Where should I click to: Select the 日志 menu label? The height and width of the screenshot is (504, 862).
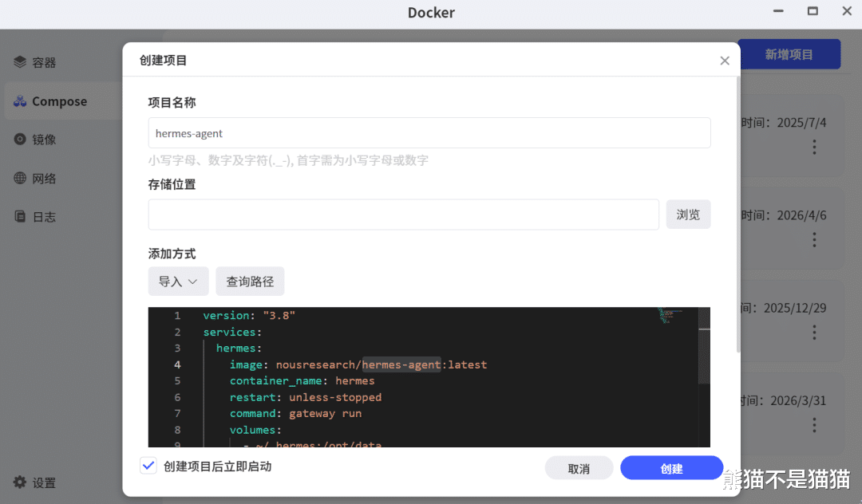tap(44, 217)
